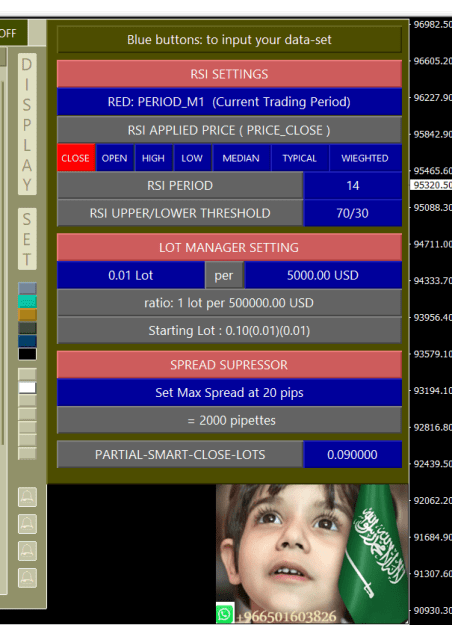Pick the black color swatch
Image resolution: width=452 pixels, height=625 pixels.
pyautogui.click(x=27, y=354)
